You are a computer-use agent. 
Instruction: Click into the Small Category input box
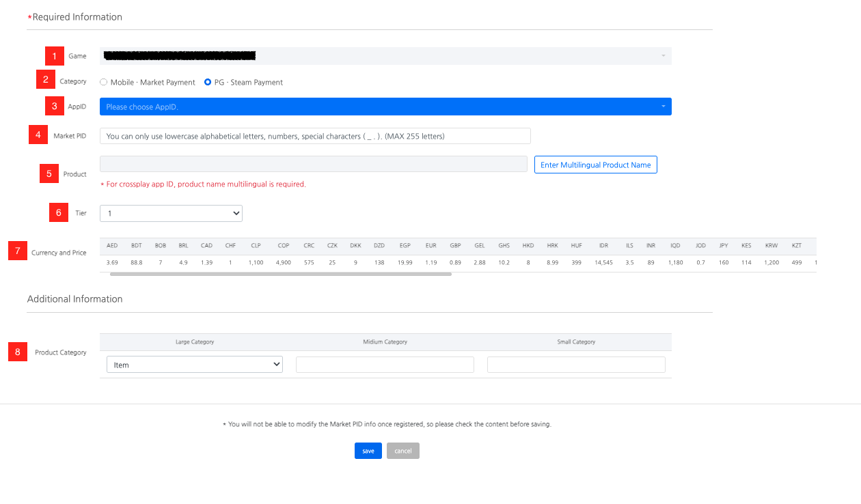pyautogui.click(x=576, y=365)
